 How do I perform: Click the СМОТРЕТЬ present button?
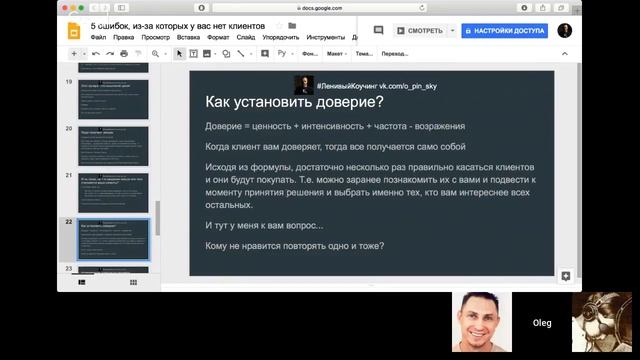click(x=420, y=31)
